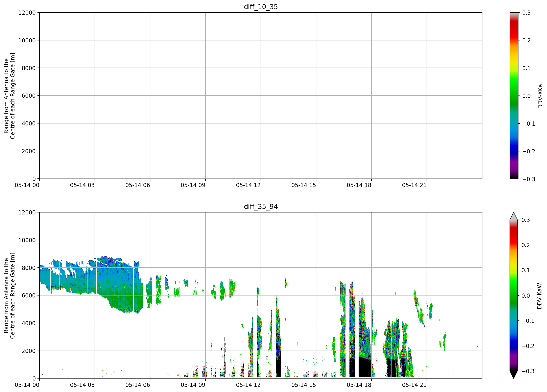Viewport: 547px width, 392px height.
Task: Click '05-14 15' under the diff_35_94 plot
Action: click(304, 385)
